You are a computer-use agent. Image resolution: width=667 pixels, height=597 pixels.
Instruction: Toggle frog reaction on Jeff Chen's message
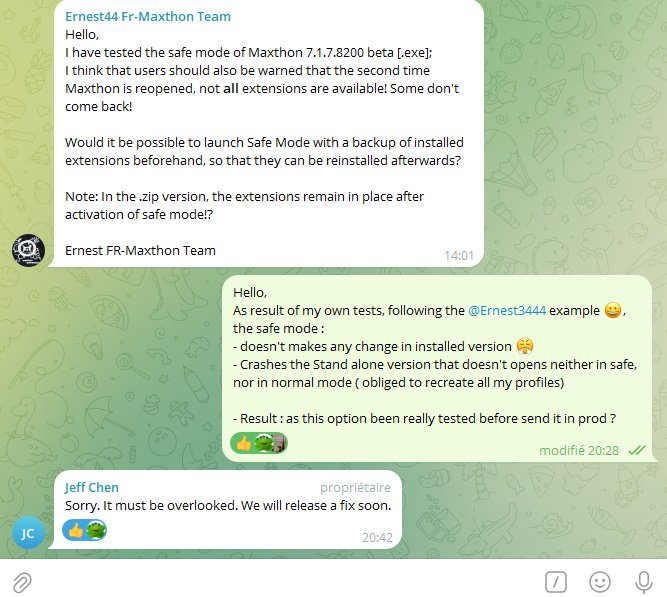point(96,530)
